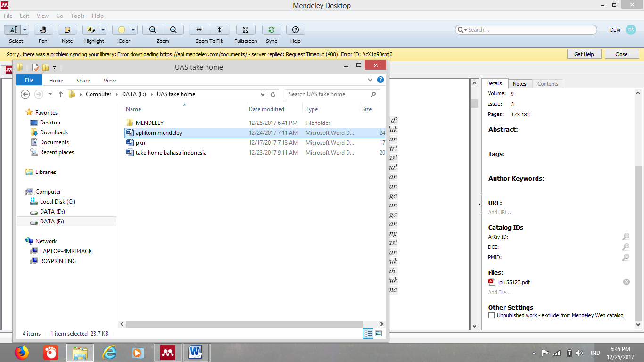Launch Firefox from the taskbar
The height and width of the screenshot is (362, 644).
(22, 352)
